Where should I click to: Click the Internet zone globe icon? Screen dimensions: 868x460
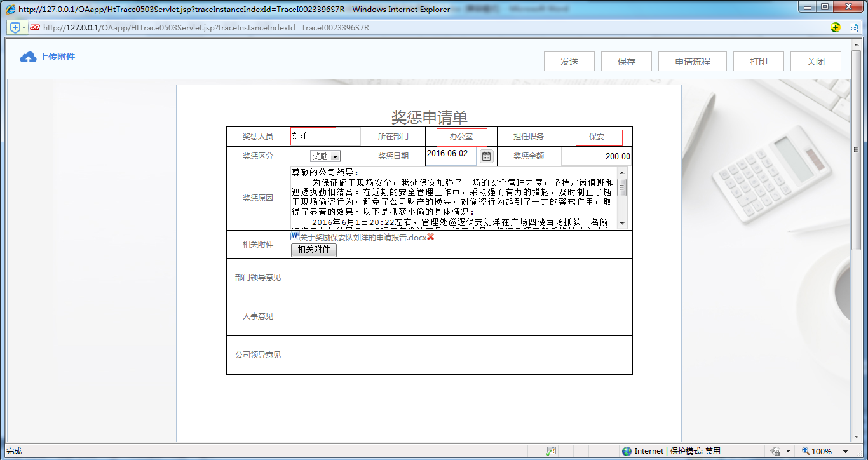coord(627,451)
